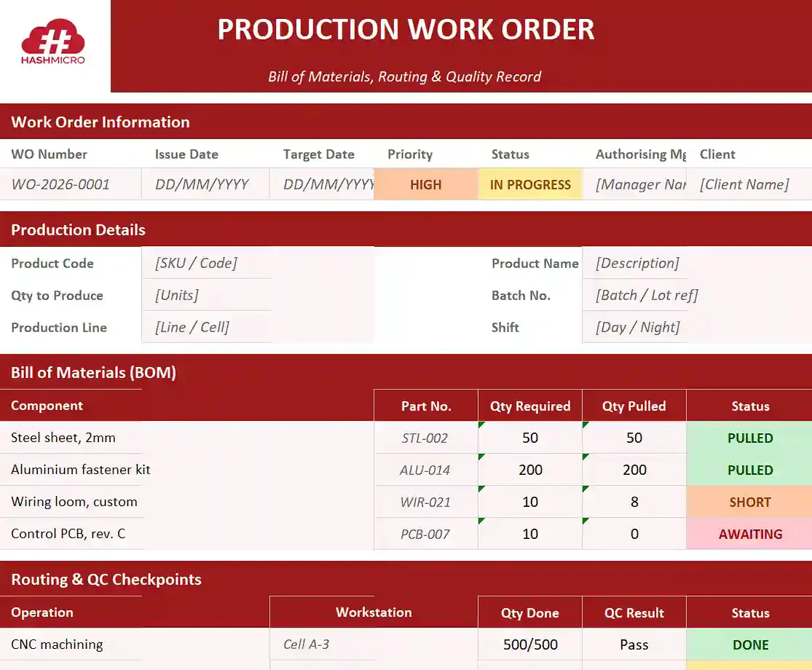Image resolution: width=812 pixels, height=670 pixels.
Task: Click the Component column header
Action: (x=186, y=406)
